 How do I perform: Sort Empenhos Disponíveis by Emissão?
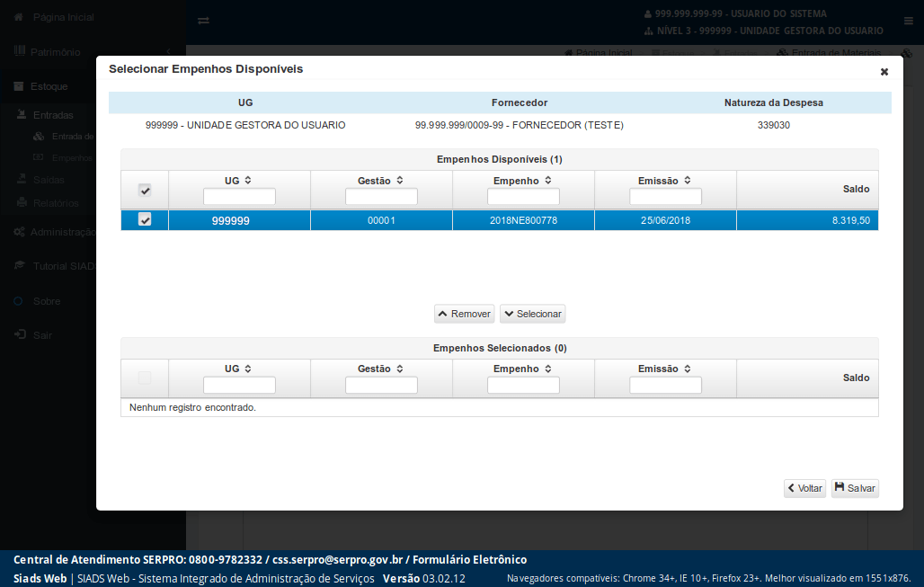[687, 181]
